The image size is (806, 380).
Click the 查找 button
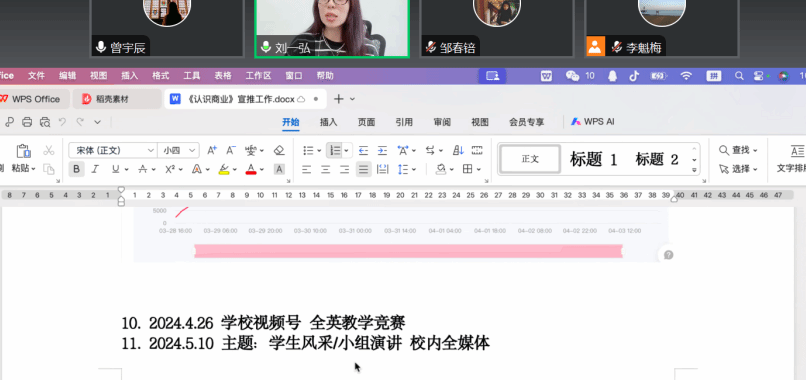738,150
